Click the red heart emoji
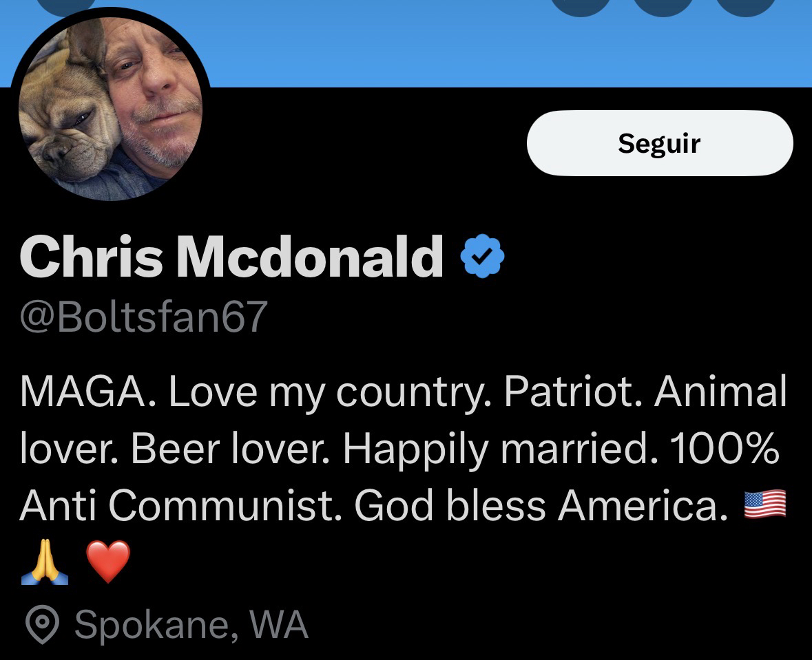Screen dimensions: 812x660 (x=107, y=561)
